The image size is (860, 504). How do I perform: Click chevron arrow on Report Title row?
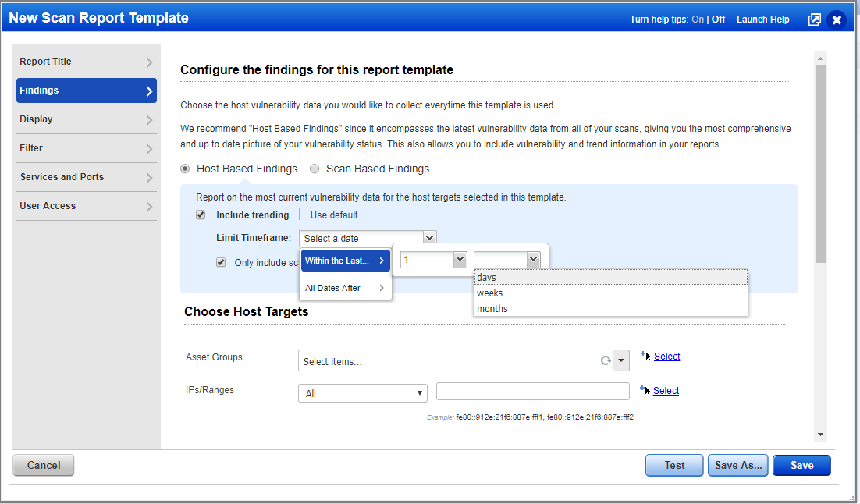click(x=150, y=62)
